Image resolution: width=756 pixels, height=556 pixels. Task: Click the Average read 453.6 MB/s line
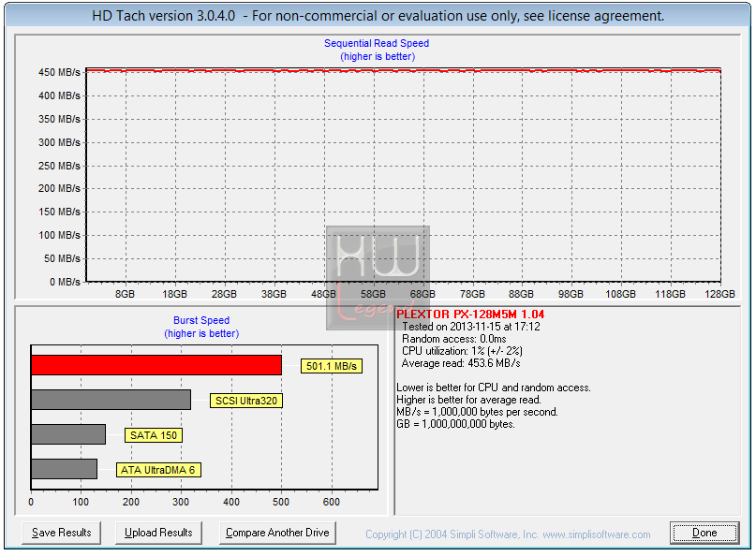(x=461, y=363)
